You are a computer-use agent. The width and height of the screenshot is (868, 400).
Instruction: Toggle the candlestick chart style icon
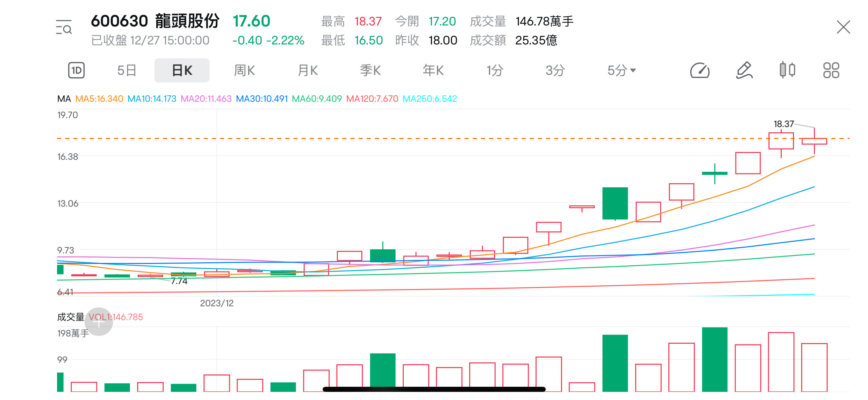[x=787, y=70]
